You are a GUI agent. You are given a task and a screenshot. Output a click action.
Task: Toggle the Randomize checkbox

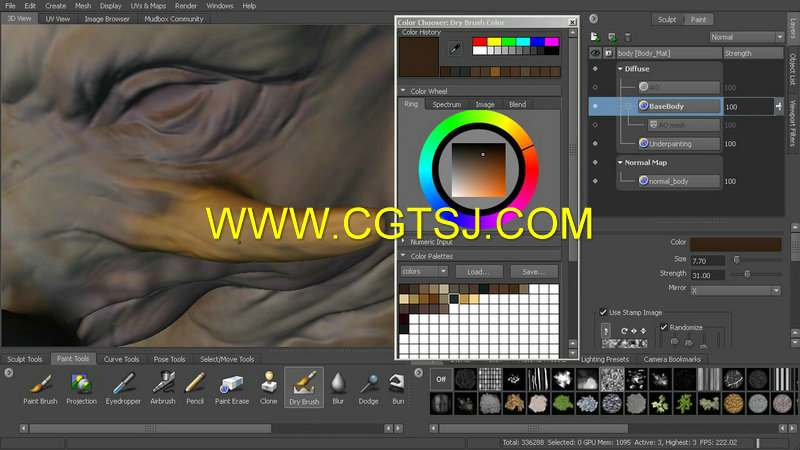tap(664, 327)
